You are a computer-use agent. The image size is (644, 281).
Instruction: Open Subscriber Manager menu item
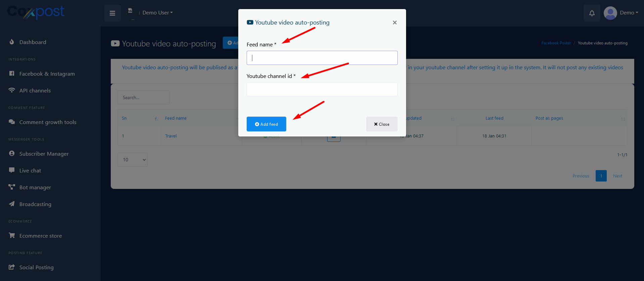pyautogui.click(x=44, y=154)
